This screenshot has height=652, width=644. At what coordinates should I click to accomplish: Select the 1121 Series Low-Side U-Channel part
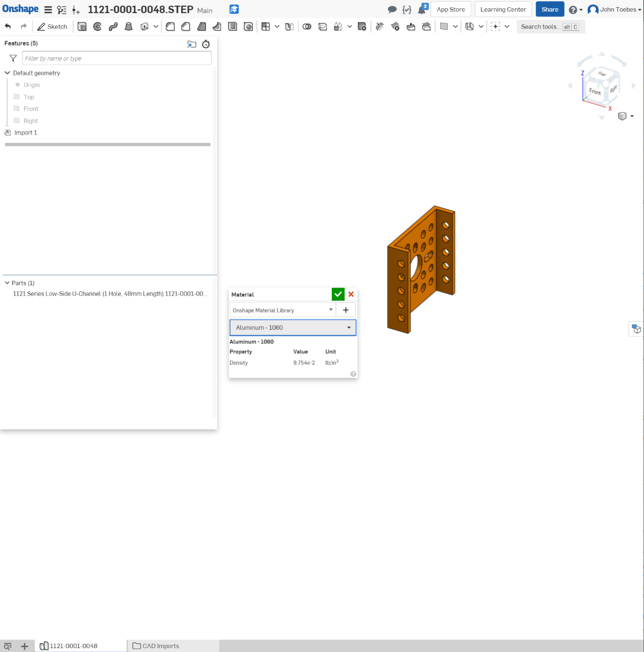tap(110, 293)
